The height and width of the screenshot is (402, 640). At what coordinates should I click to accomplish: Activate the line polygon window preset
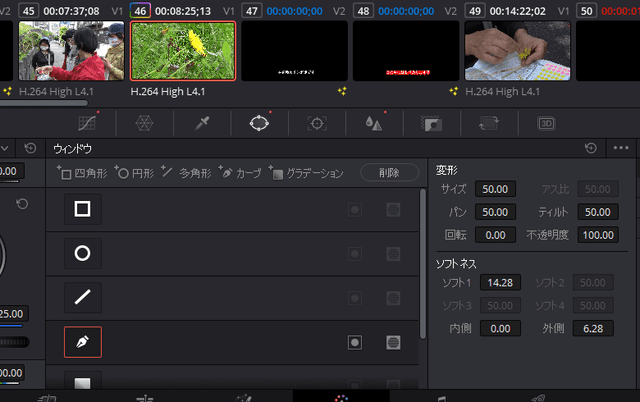[x=82, y=297]
